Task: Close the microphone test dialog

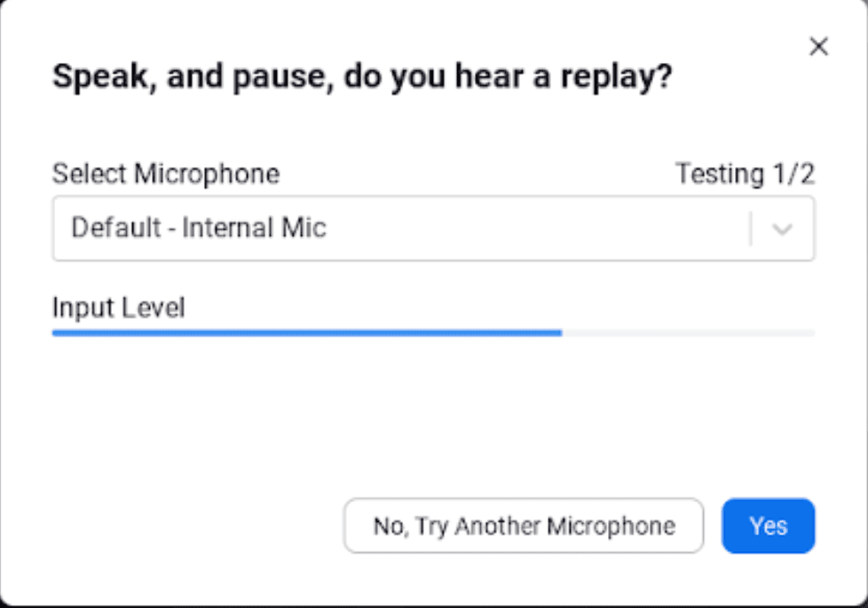Action: [818, 46]
